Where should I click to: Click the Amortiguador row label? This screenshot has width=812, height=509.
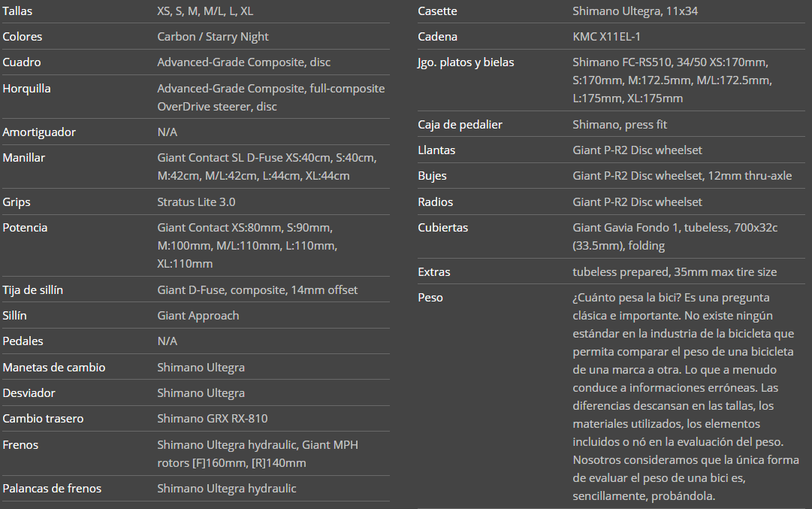39,132
